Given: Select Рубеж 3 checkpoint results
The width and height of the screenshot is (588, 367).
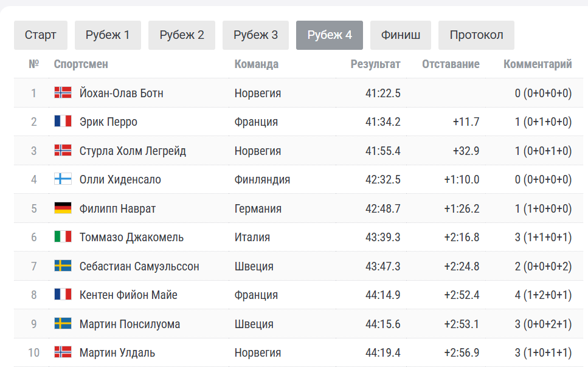Looking at the screenshot, I should click(255, 35).
